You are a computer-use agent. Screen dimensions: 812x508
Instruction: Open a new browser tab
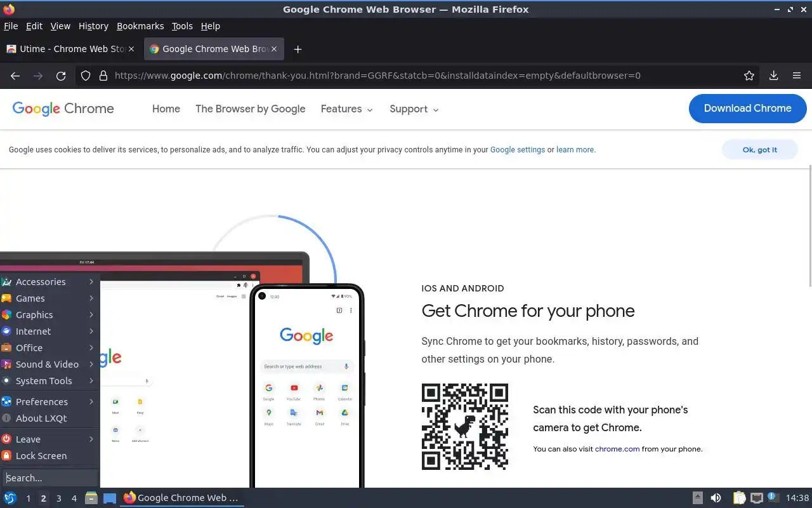298,49
